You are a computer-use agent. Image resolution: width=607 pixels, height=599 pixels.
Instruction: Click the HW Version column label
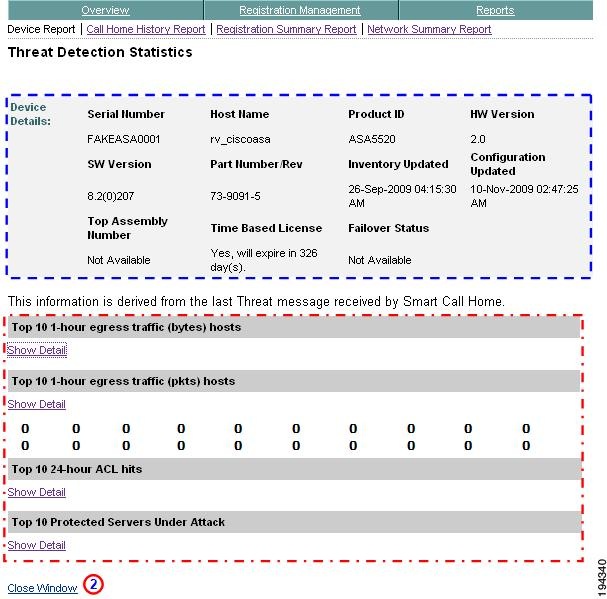(x=502, y=114)
